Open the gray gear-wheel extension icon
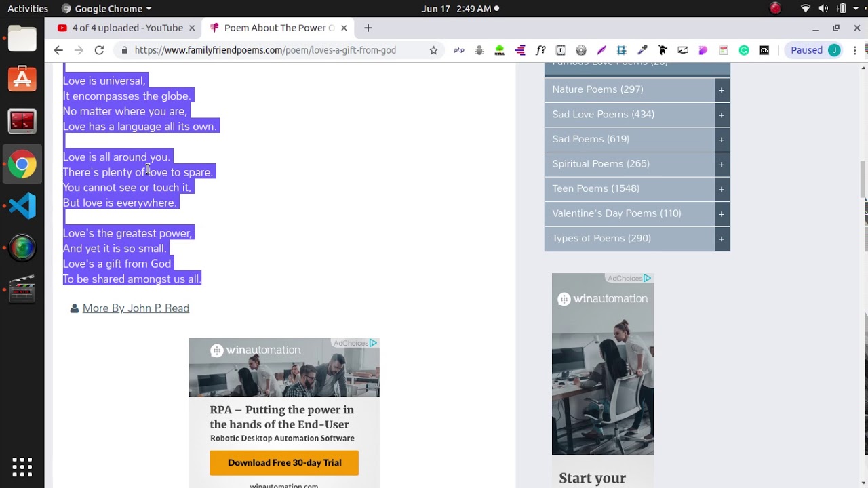Viewport: 868px width, 488px height. tap(581, 50)
